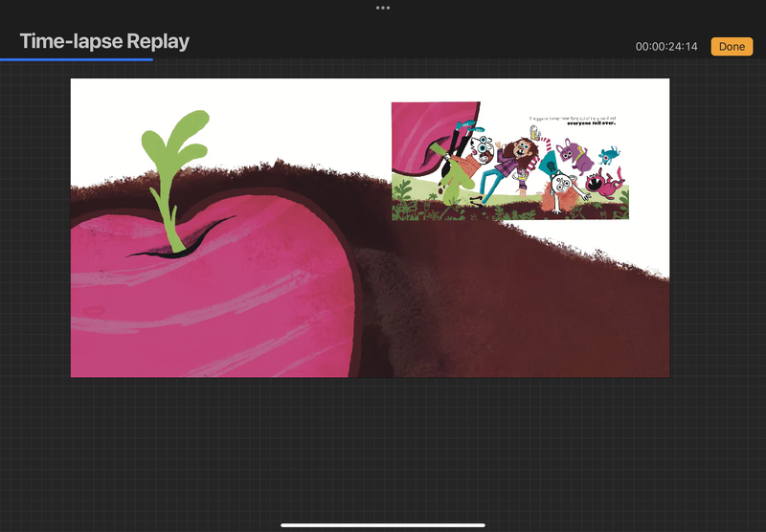Click the small blue mouse in reference image
766x532 pixels.
pos(608,153)
